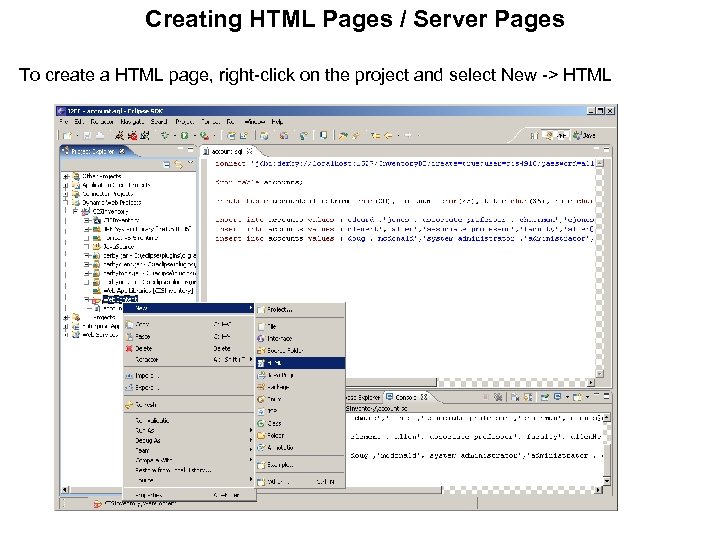Open the Run As submenu arrow
This screenshot has width=720, height=540.
click(251, 430)
